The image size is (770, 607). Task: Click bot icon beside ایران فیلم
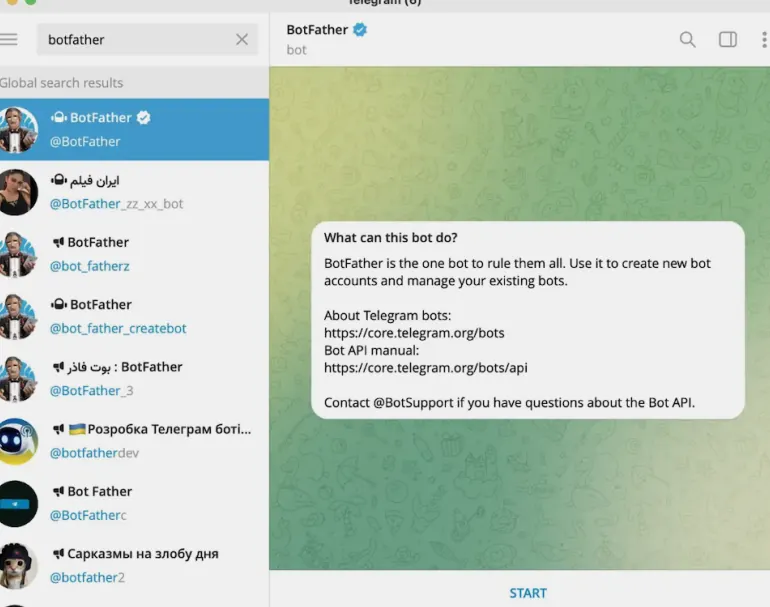point(58,180)
